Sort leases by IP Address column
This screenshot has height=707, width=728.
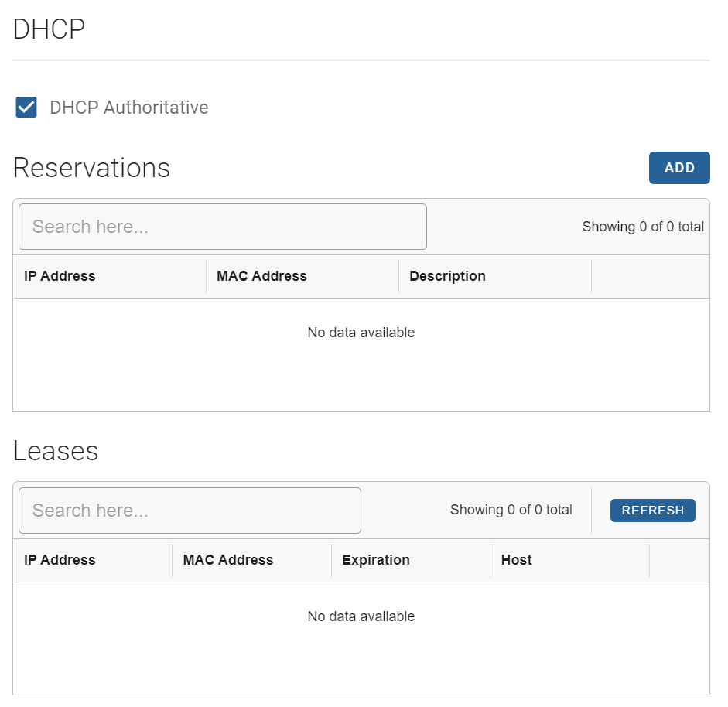(60, 559)
